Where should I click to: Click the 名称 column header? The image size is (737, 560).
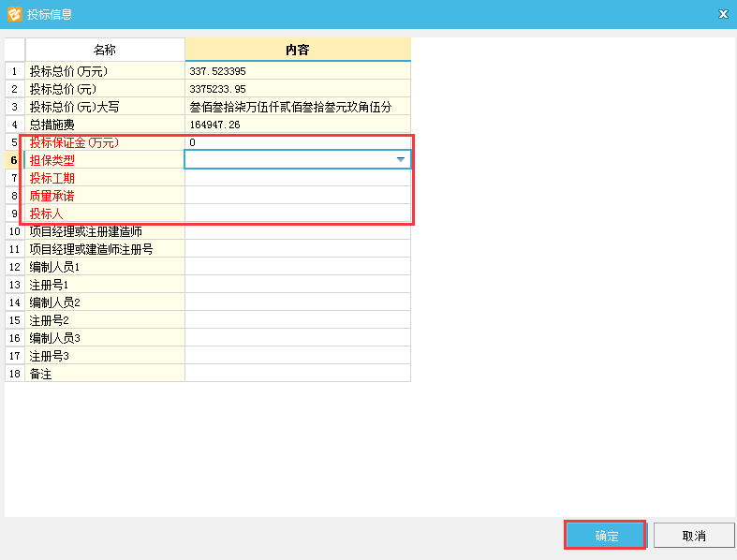(x=105, y=50)
